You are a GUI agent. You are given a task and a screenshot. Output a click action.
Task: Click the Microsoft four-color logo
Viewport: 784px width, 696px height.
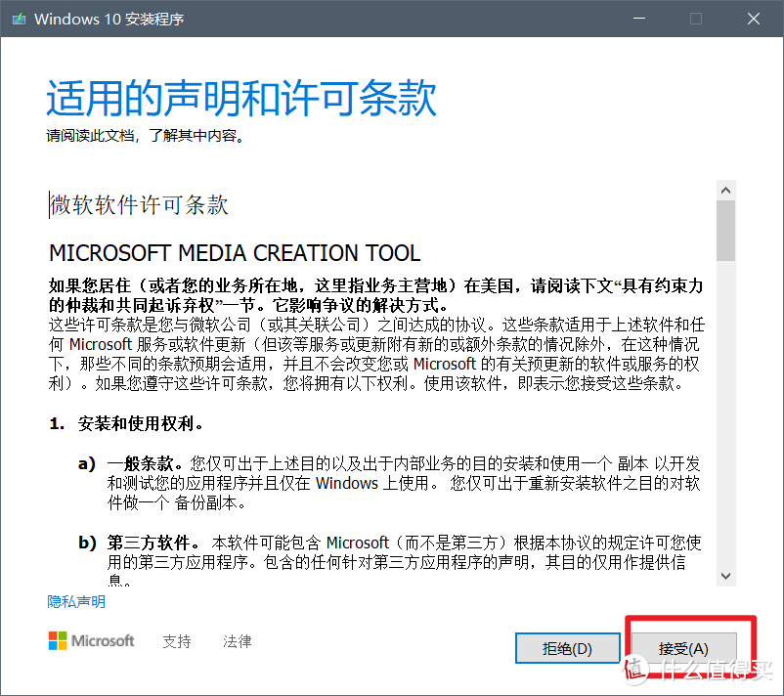58,640
